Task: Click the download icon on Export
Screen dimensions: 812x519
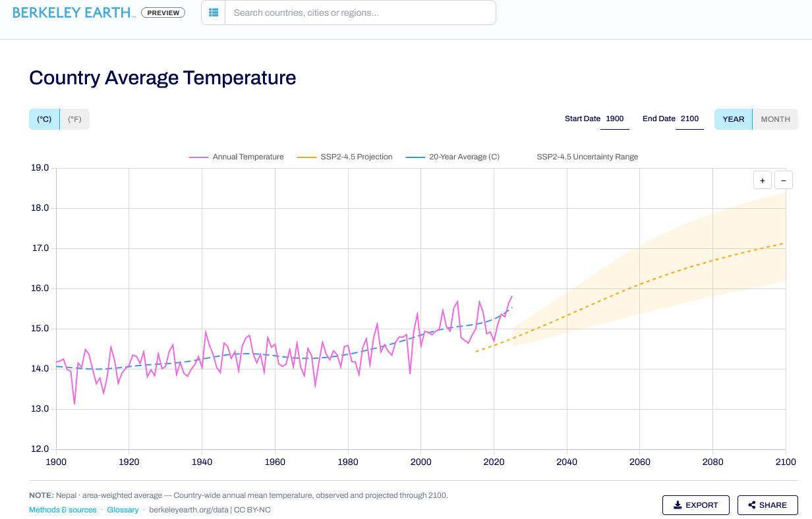Action: click(678, 505)
